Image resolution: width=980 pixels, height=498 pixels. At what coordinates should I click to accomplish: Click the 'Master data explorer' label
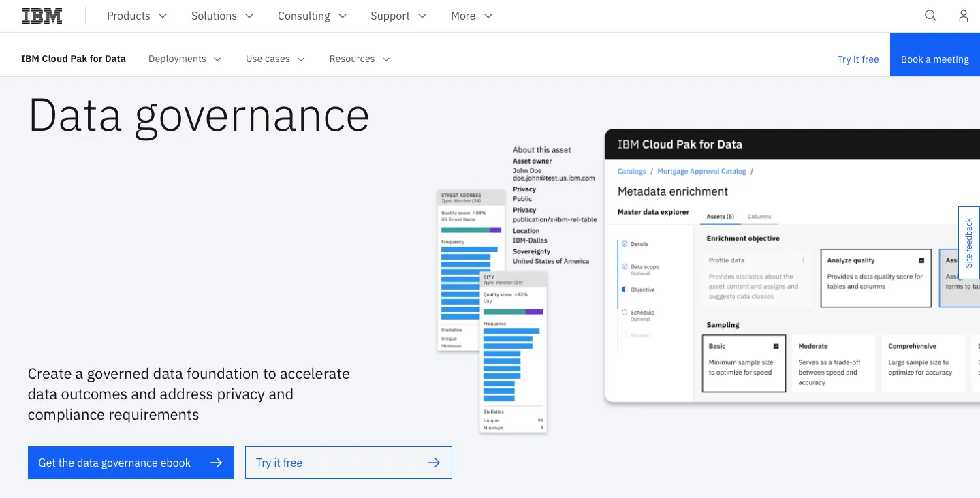[653, 212]
